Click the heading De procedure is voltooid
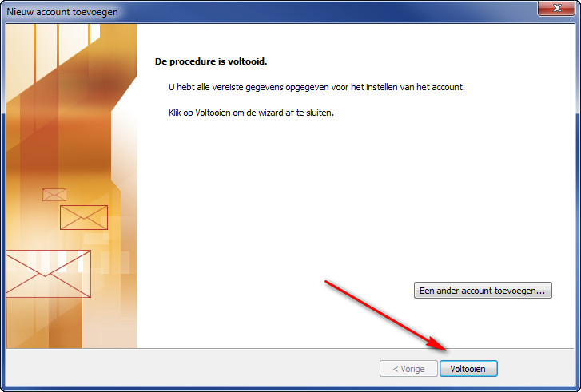 click(211, 61)
